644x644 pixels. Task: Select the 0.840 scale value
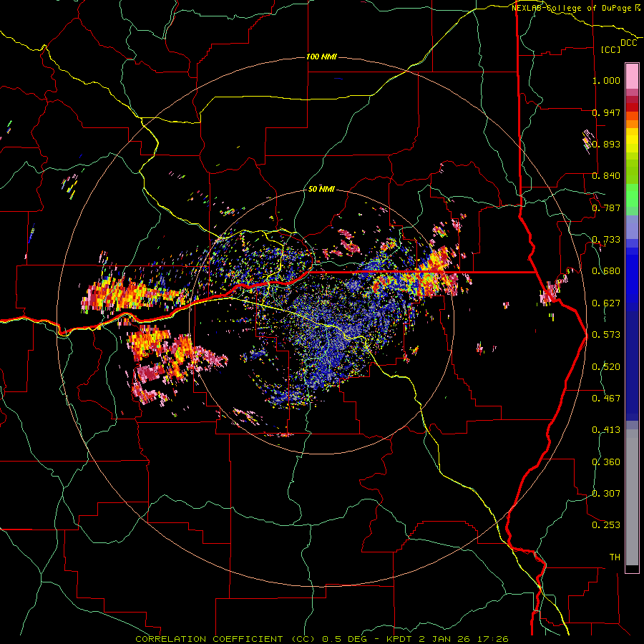click(x=606, y=176)
